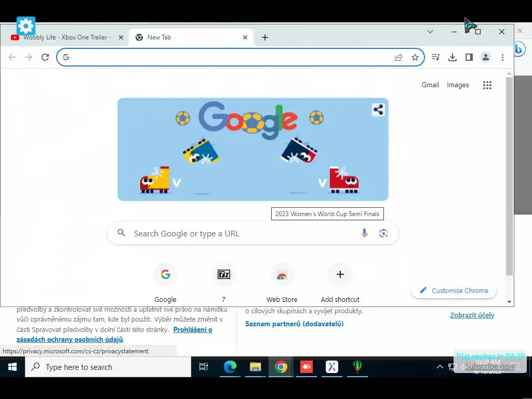
Task: Open a new tab with the plus button
Action: pyautogui.click(x=265, y=37)
